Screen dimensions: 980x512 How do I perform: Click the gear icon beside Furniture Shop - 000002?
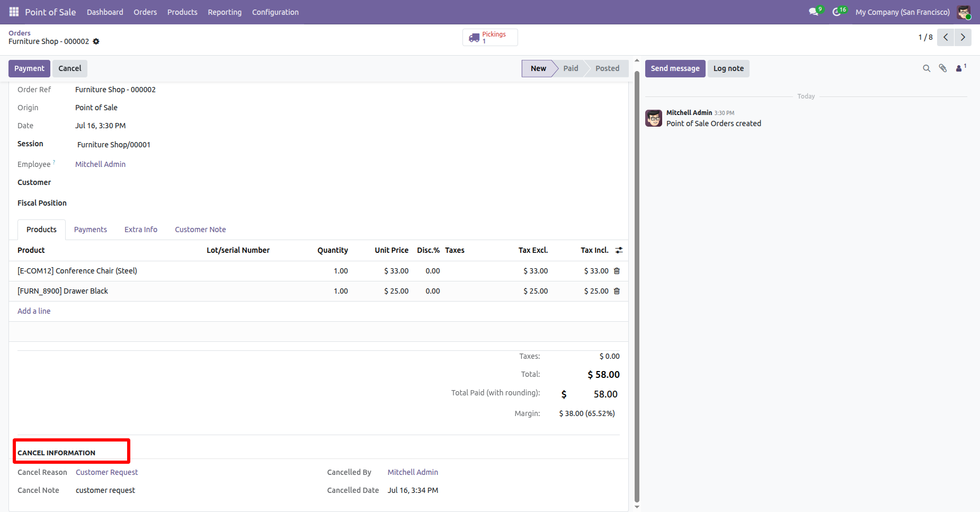click(96, 41)
